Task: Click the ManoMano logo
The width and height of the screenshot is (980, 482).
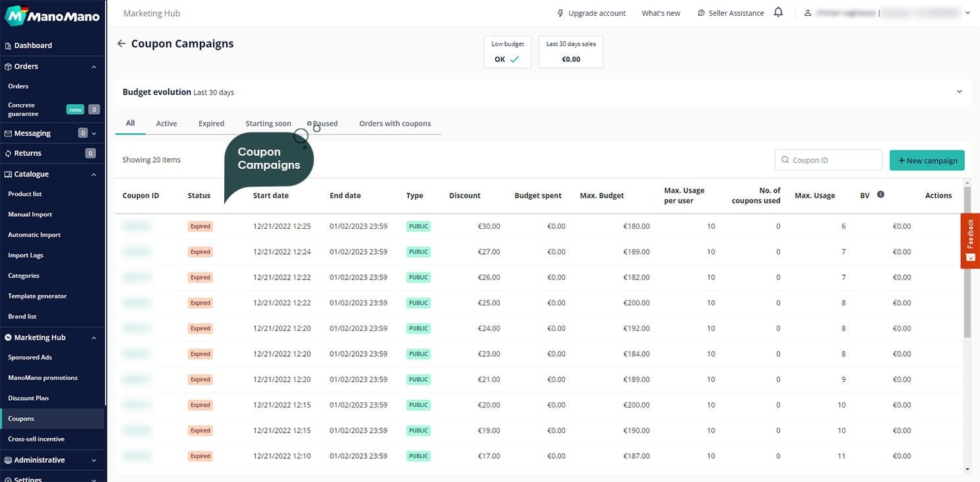Action: pyautogui.click(x=53, y=15)
